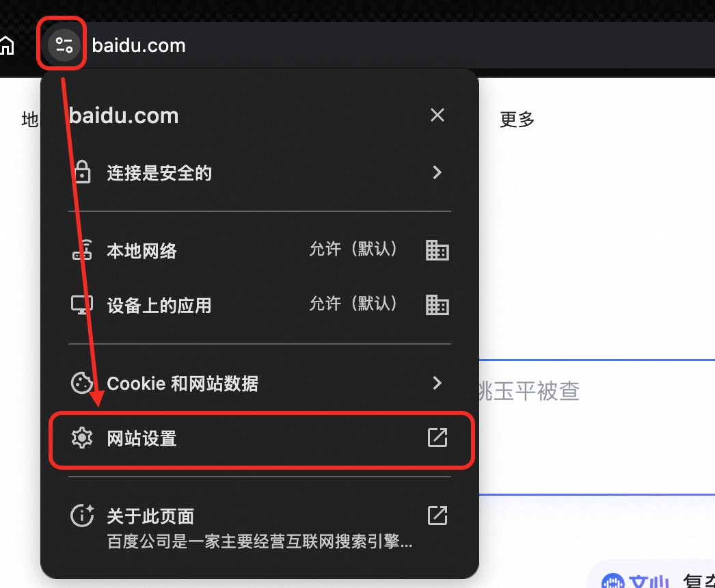Open the 允许（默认）setting for 本地网络
This screenshot has height=588, width=715.
(353, 249)
